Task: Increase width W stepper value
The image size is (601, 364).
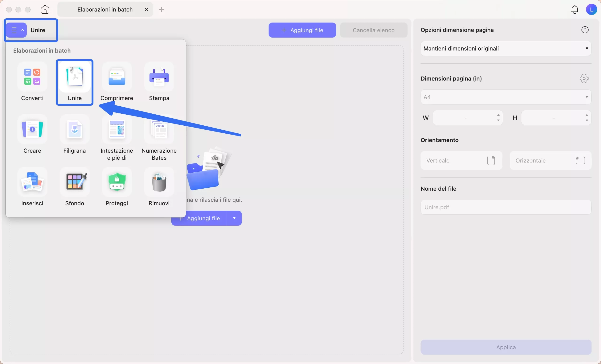Action: [x=498, y=115]
